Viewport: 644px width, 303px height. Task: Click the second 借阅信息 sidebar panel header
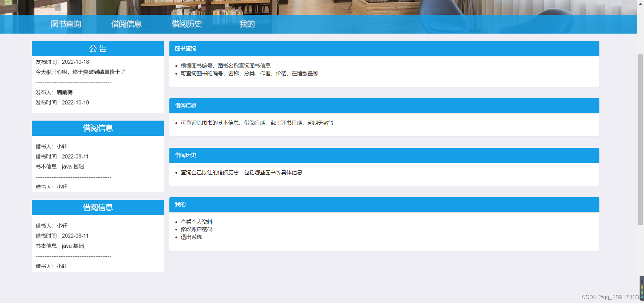(x=98, y=207)
